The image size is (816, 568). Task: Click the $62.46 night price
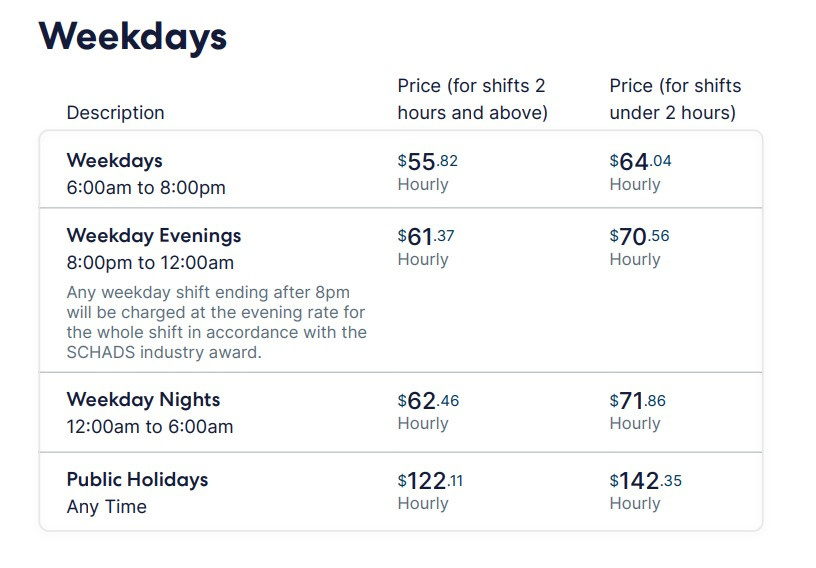point(429,401)
